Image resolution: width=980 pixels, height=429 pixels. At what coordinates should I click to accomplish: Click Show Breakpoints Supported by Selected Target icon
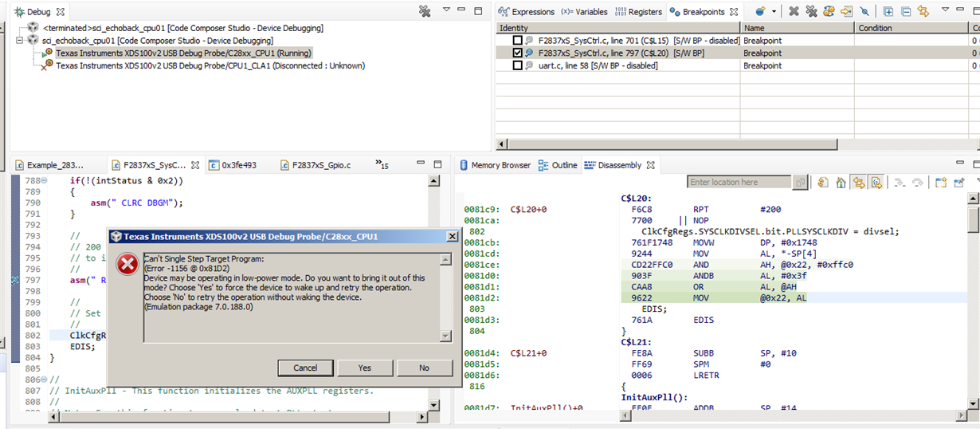829,11
